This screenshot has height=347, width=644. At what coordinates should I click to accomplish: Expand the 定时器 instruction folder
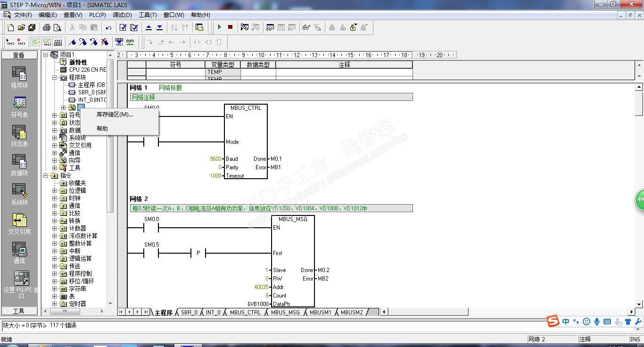[55, 304]
